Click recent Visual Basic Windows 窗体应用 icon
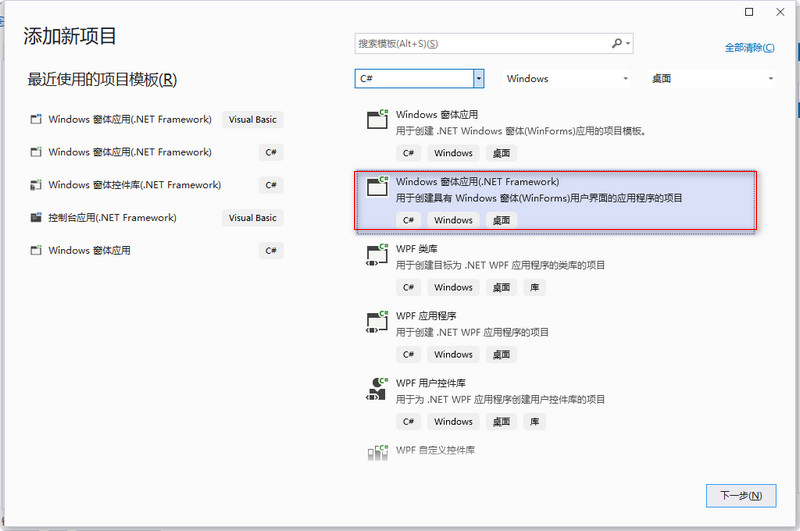This screenshot has width=800, height=531. tap(36, 119)
